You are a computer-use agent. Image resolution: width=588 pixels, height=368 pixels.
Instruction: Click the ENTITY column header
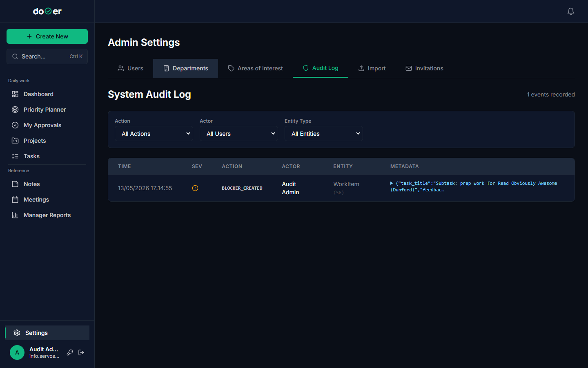[343, 166]
